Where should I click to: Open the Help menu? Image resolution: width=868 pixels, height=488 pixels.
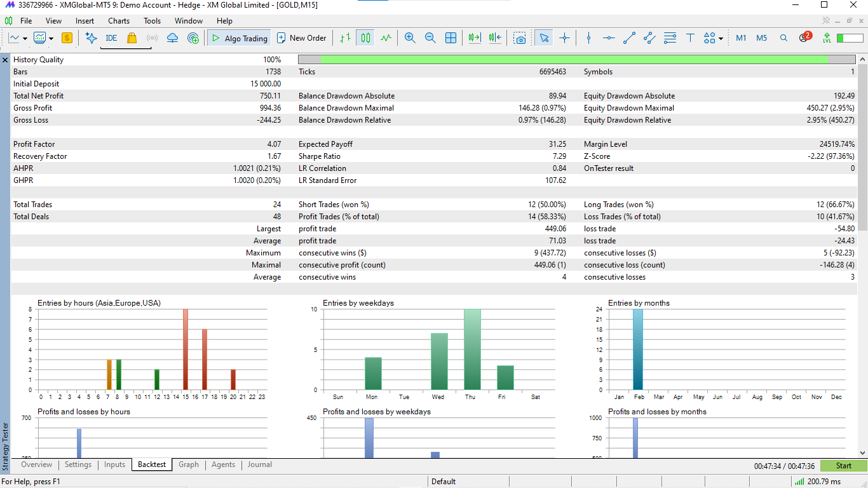(x=224, y=21)
